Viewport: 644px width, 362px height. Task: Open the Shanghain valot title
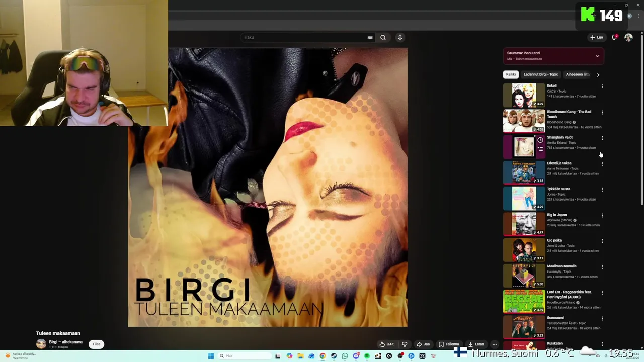point(559,137)
